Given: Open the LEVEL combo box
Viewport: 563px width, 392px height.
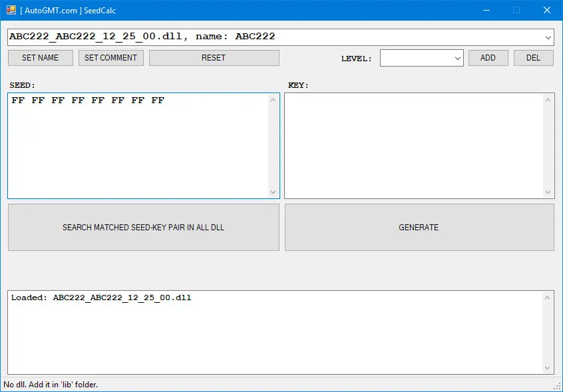Looking at the screenshot, I should tap(421, 58).
